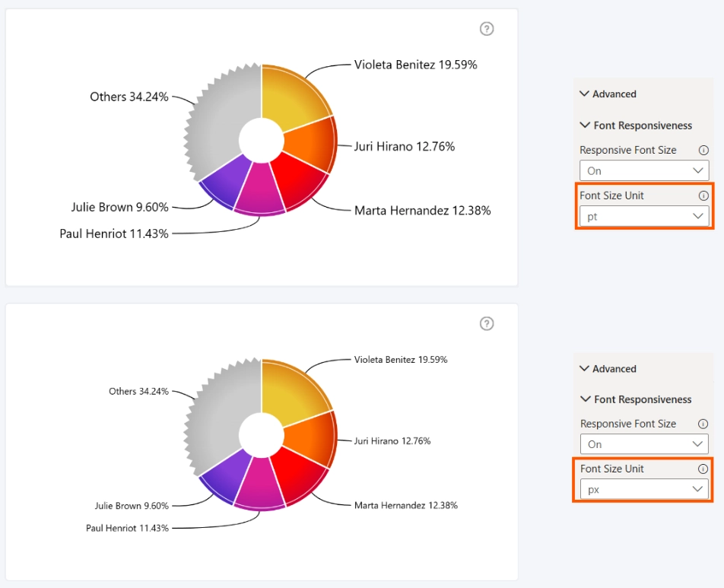Click info icon beside bottom Responsive Font Size

(x=703, y=424)
